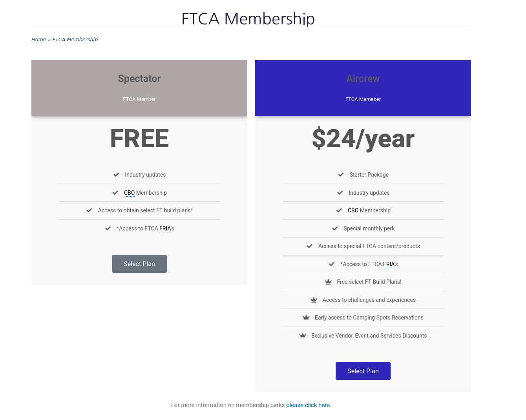Click the CBO abbreviation under Aircrew features
The image size is (526, 420).
click(x=353, y=210)
